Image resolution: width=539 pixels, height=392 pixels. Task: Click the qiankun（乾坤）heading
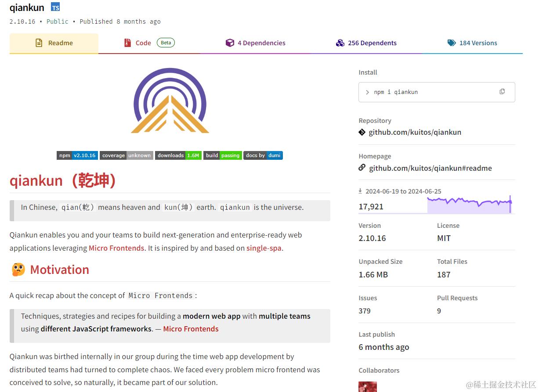(63, 180)
